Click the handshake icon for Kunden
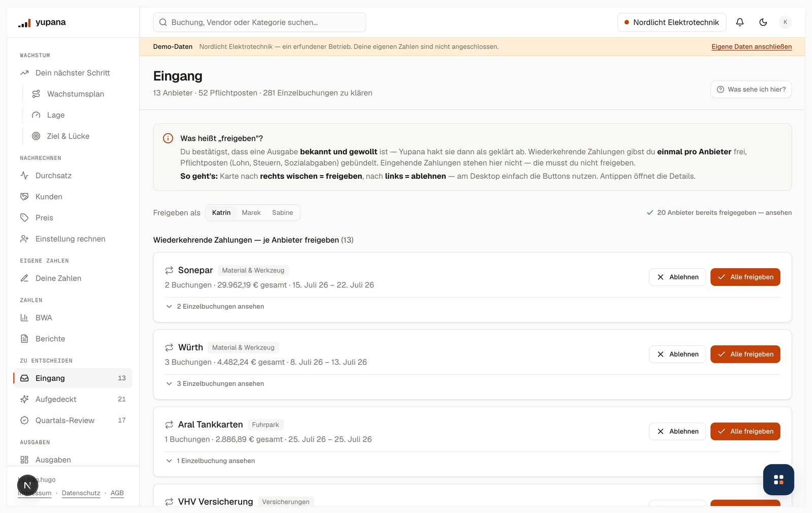This screenshot has width=812, height=513. pyautogui.click(x=24, y=197)
